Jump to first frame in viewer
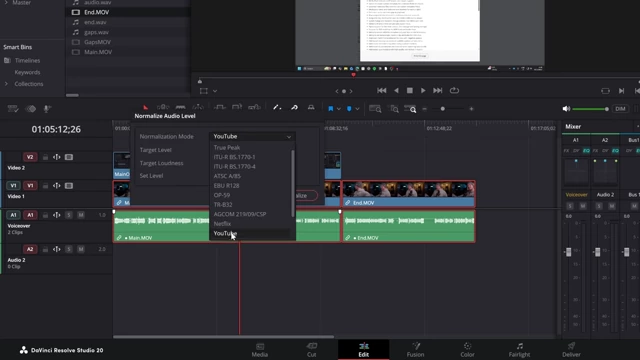The width and height of the screenshot is (640, 360). tap(382, 91)
